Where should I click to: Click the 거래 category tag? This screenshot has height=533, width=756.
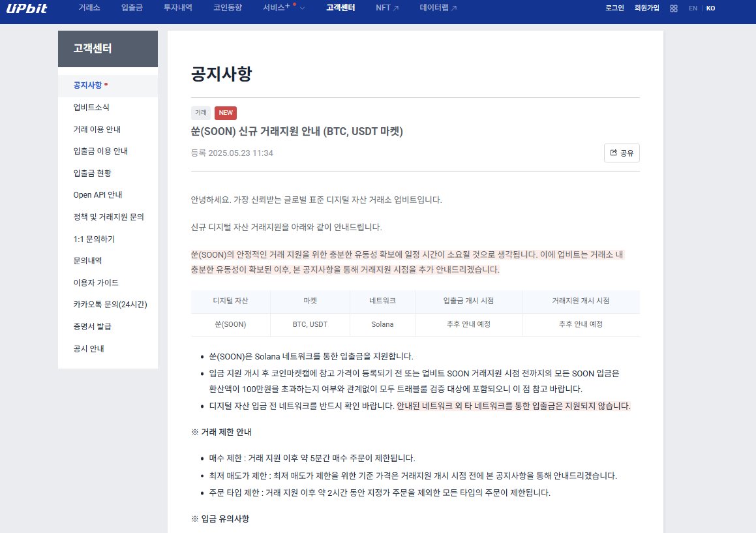[200, 113]
